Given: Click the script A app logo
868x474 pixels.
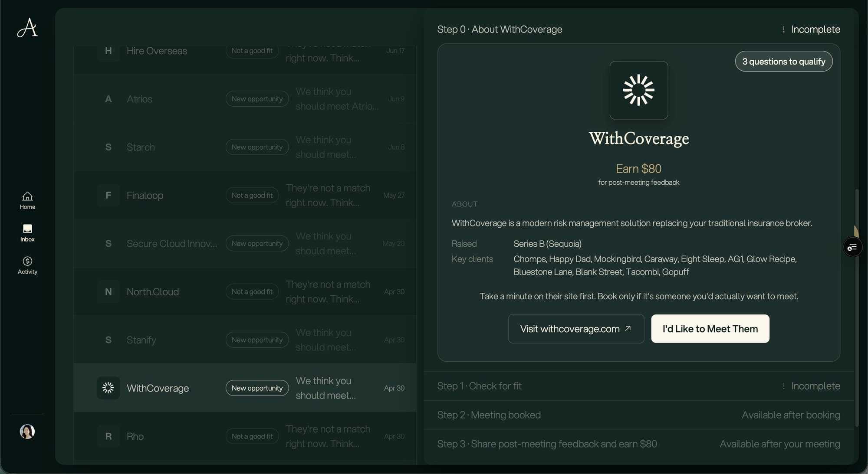Looking at the screenshot, I should click(27, 28).
